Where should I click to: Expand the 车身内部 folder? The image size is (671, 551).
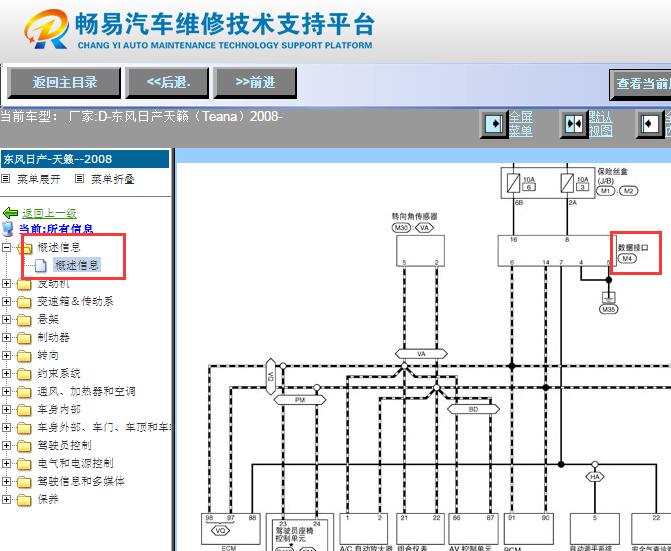coord(6,409)
